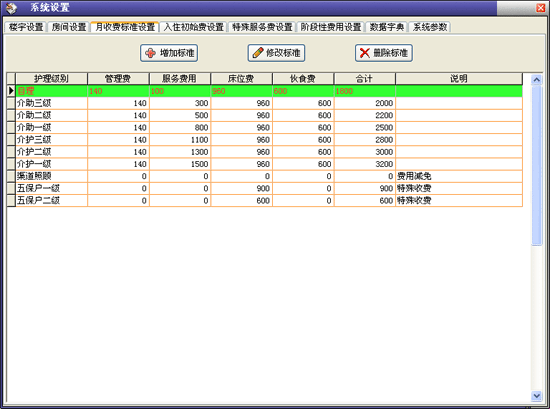This screenshot has height=409, width=550.
Task: Click the vertical scrollbar thumb
Action: point(536,166)
